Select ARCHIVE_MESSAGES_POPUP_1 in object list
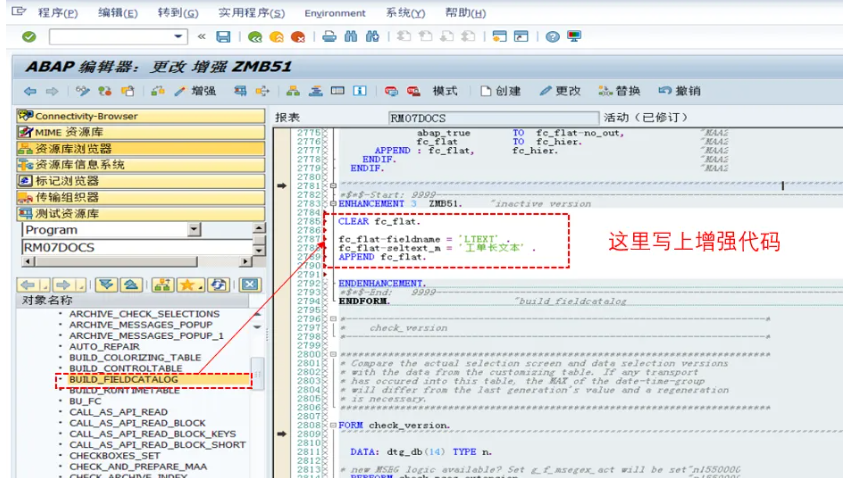 click(x=146, y=336)
